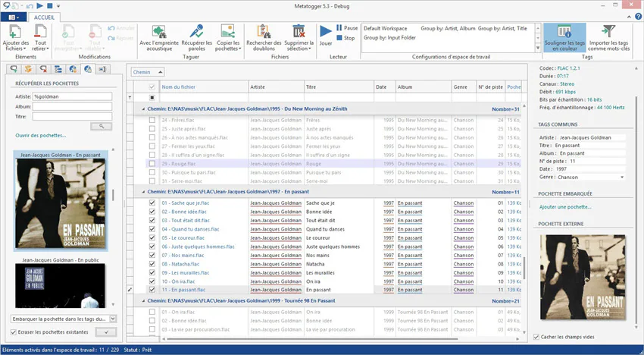Click Importer les tags comme mots-clés icon
The image size is (644, 355).
click(x=608, y=31)
